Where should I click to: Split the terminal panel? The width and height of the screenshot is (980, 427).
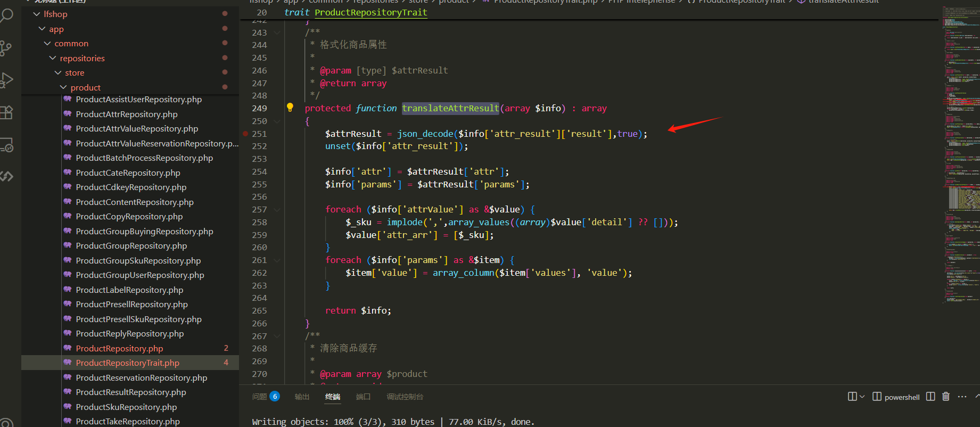[930, 397]
